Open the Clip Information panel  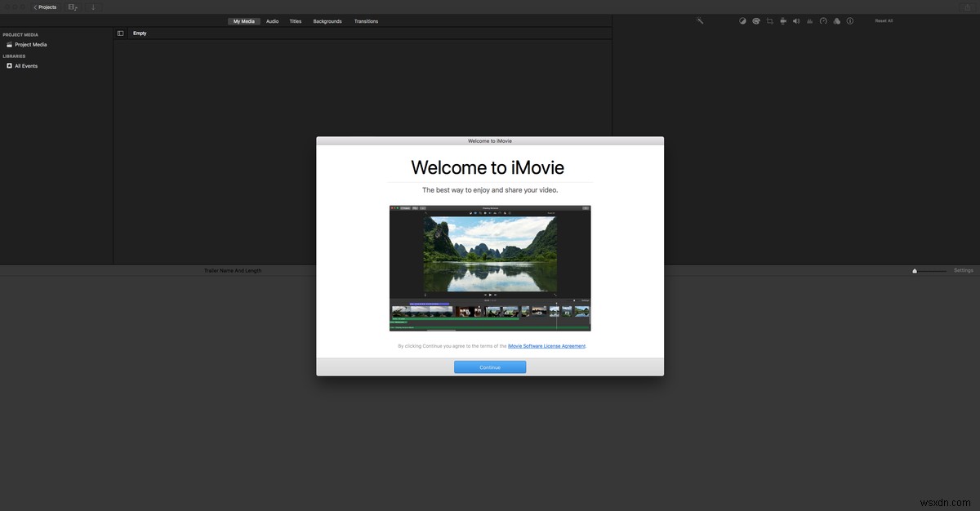coord(850,20)
